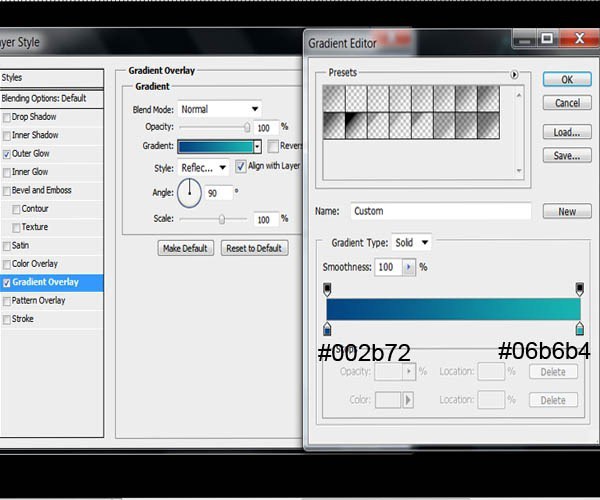Screen dimensions: 600x500
Task: Click the right bottom color stop
Action: pos(579,329)
